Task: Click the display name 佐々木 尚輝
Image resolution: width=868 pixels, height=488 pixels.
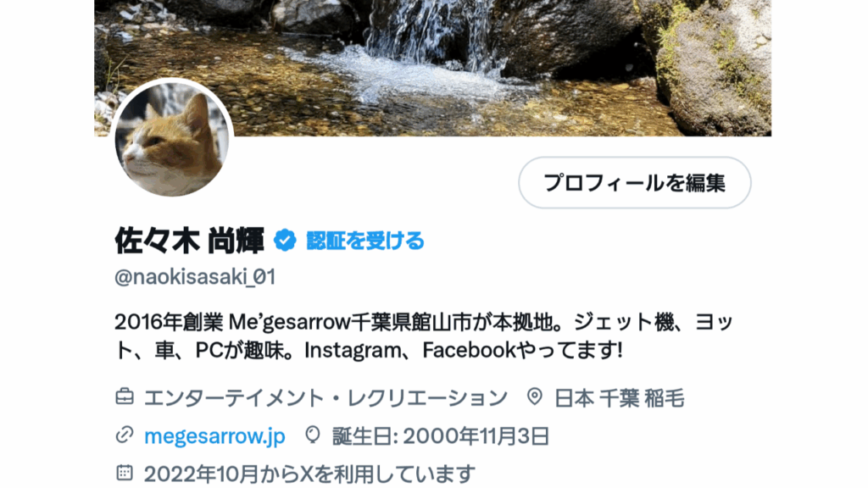Action: click(189, 241)
